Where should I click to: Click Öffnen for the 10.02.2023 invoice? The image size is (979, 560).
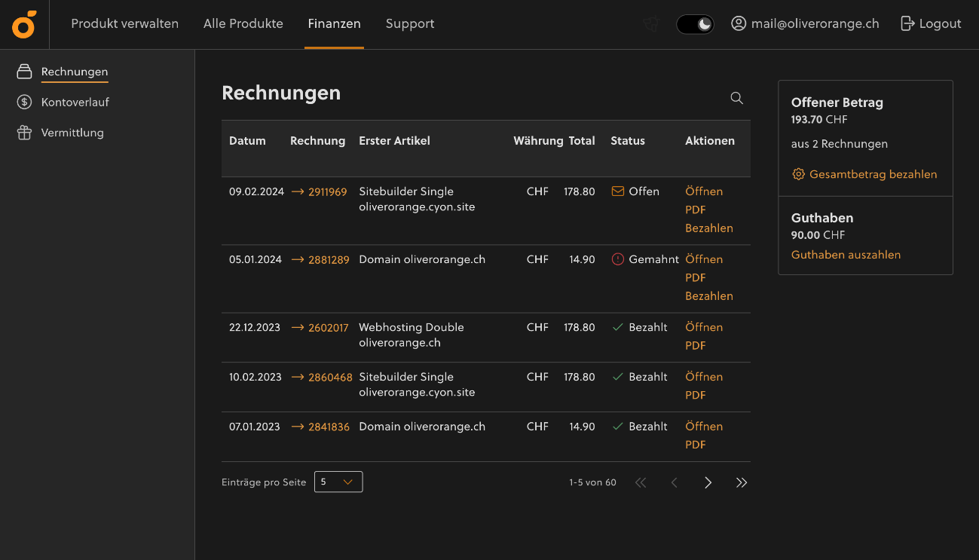[x=704, y=377]
